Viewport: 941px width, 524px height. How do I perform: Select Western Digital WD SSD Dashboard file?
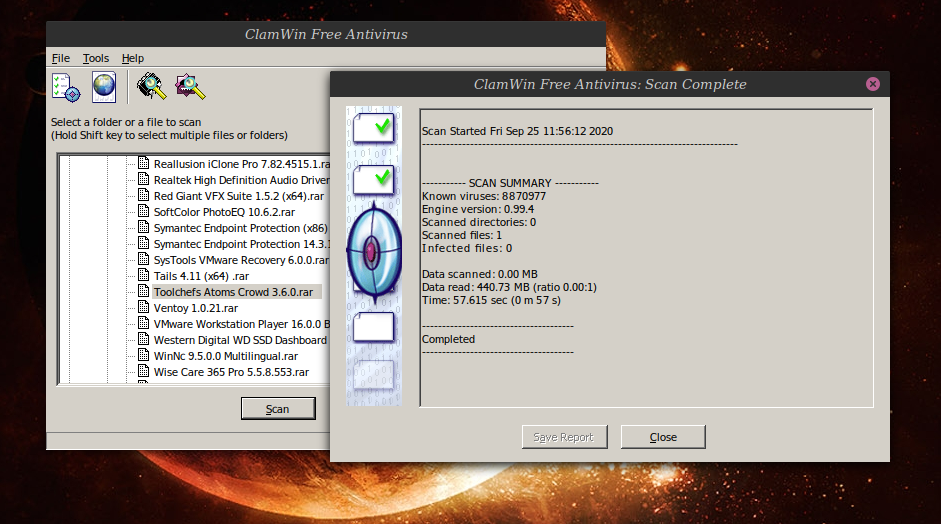click(241, 340)
